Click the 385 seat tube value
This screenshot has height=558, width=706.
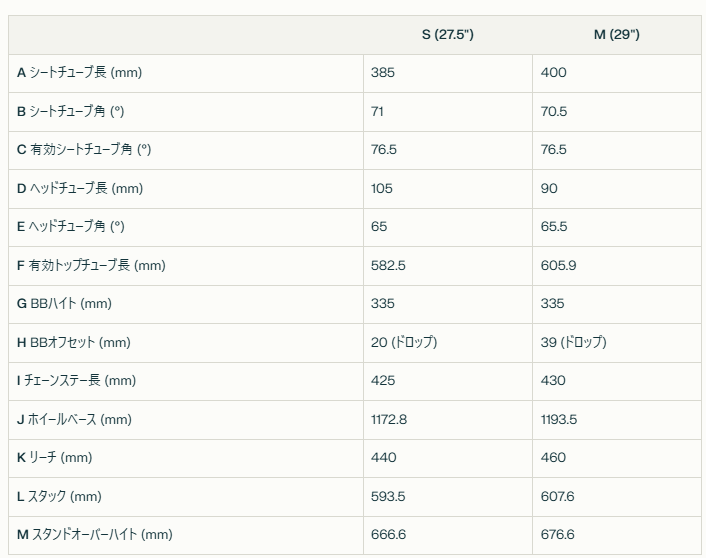click(383, 73)
